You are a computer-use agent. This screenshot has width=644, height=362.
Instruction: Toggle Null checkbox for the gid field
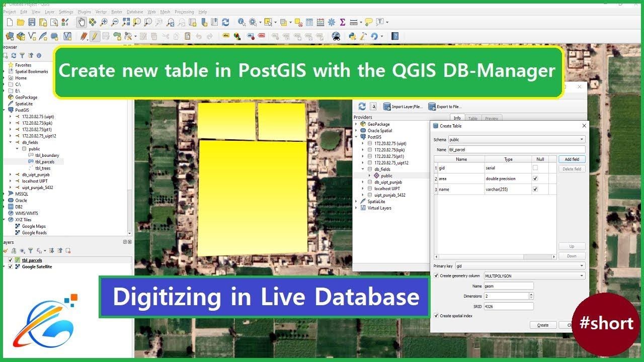(x=535, y=168)
